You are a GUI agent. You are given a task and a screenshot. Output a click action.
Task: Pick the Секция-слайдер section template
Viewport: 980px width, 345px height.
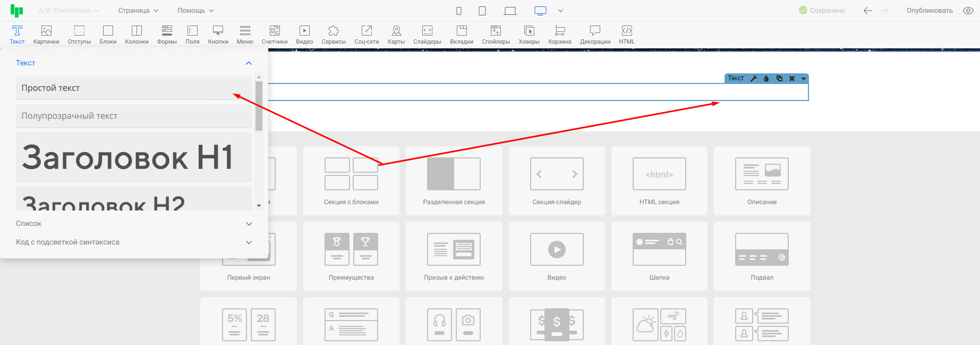tap(557, 181)
